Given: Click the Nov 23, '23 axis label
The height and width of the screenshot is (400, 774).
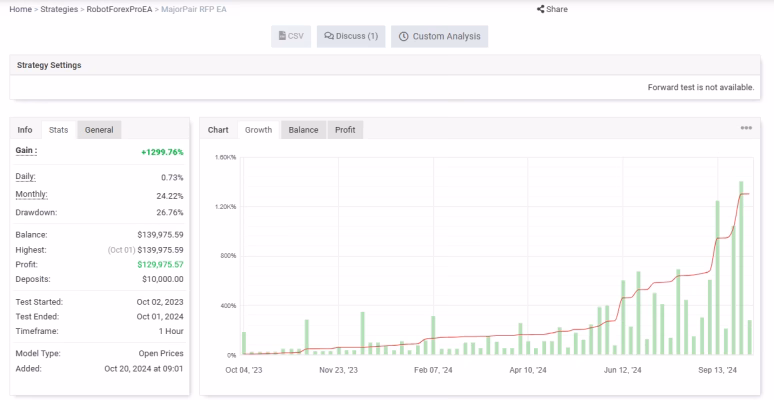Looking at the screenshot, I should click(x=339, y=370).
